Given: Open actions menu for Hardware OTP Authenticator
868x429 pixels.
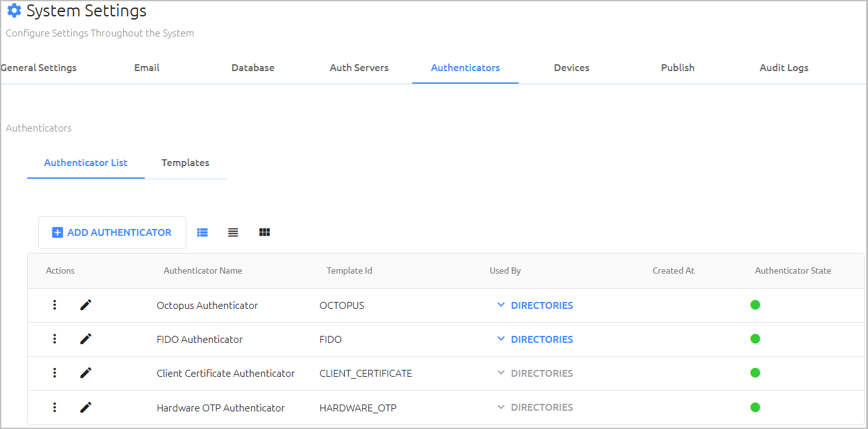Looking at the screenshot, I should pyautogui.click(x=55, y=408).
